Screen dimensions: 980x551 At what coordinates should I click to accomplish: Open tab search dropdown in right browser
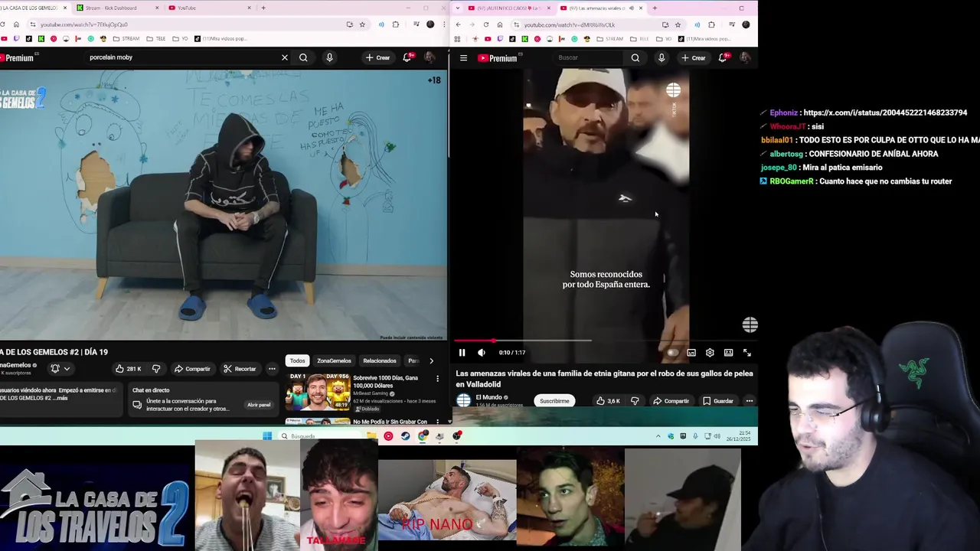click(457, 8)
